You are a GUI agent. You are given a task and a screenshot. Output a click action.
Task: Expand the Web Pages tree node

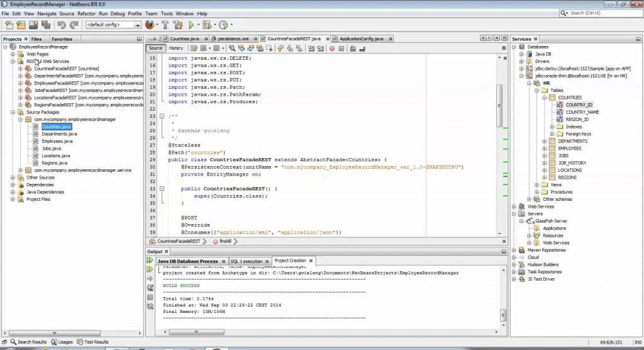click(x=13, y=54)
